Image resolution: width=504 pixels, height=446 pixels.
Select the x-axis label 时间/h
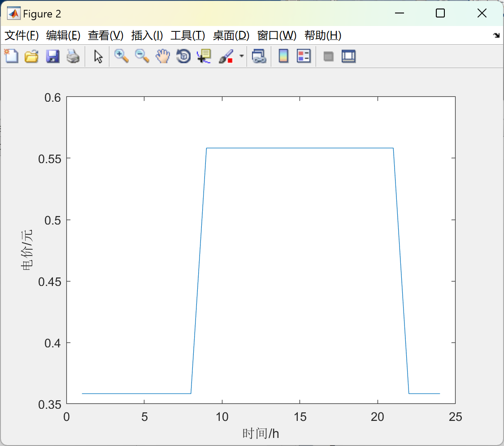click(x=261, y=433)
